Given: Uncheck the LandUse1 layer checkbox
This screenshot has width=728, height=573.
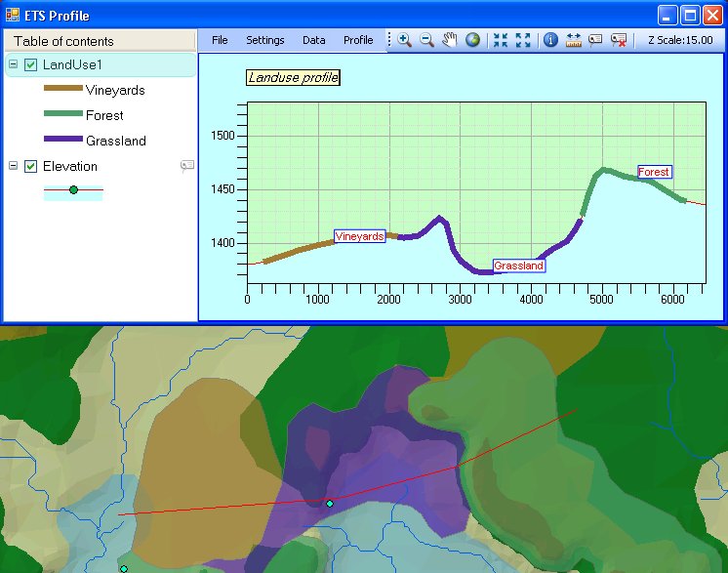Looking at the screenshot, I should [31, 64].
